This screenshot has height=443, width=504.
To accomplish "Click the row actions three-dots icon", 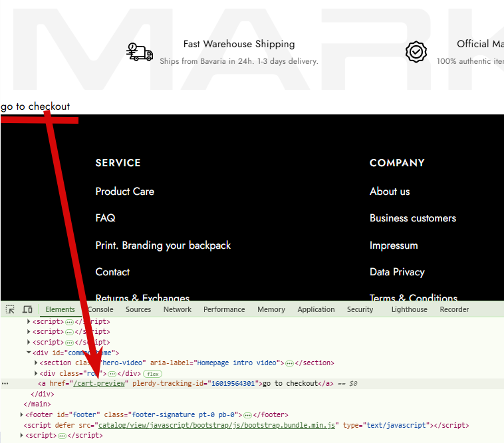I will click(x=5, y=384).
